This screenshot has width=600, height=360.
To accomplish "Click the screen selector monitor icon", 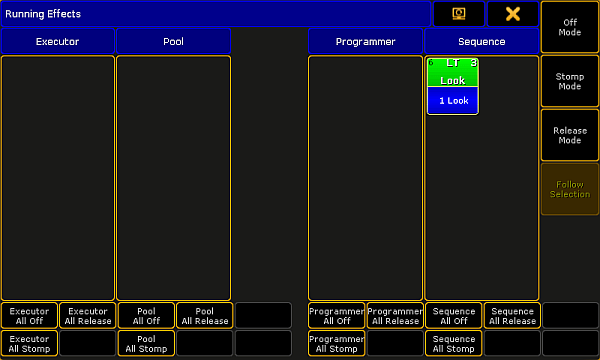I will pos(459,14).
